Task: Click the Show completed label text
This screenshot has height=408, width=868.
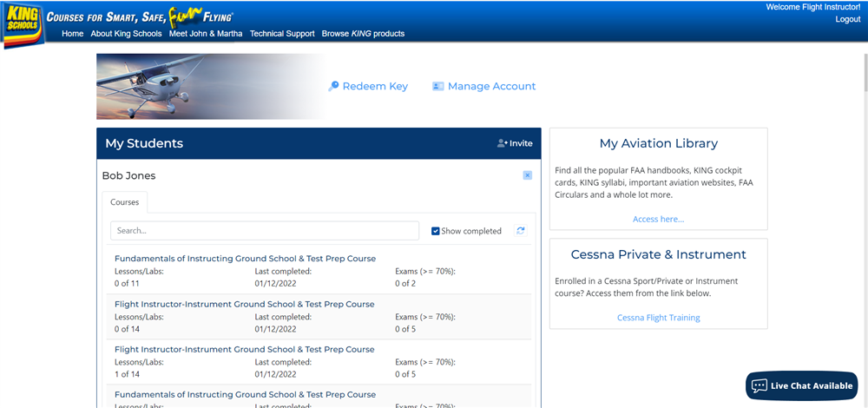Action: (471, 231)
